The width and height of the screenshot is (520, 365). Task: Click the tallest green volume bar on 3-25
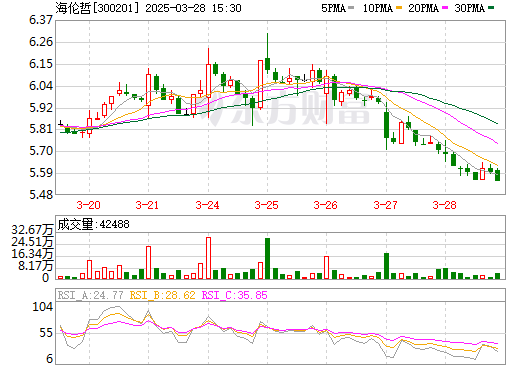[267, 258]
